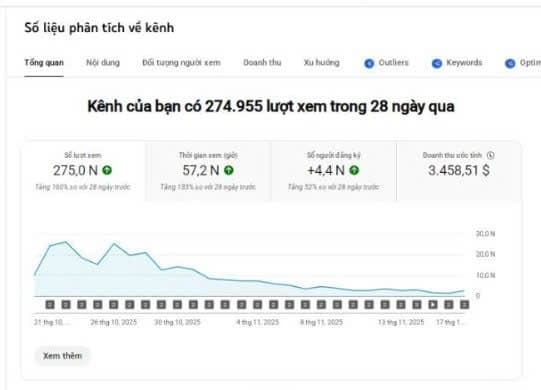
Task: Click the 30 thg 10, 2025 date label
Action: tap(177, 322)
